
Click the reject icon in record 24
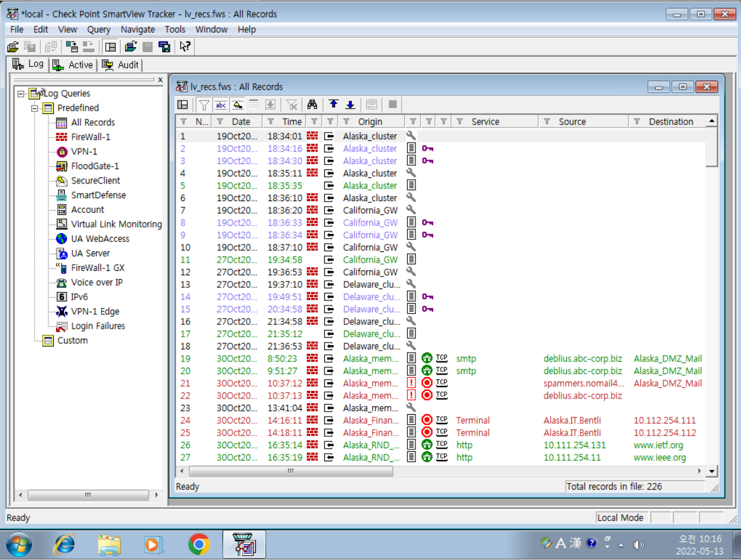(427, 420)
